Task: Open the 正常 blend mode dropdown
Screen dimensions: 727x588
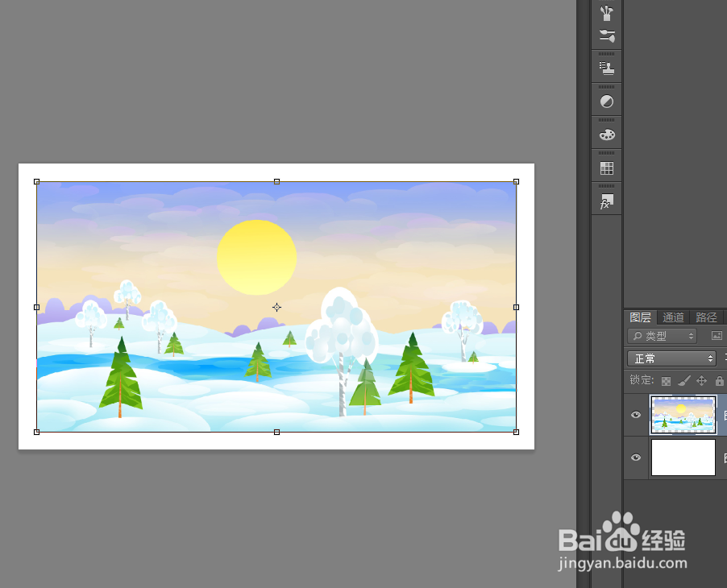Action: [x=671, y=358]
